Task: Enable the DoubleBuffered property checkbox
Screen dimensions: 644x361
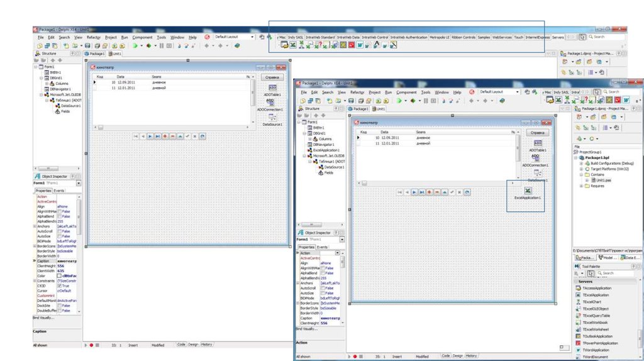Action: [60, 310]
